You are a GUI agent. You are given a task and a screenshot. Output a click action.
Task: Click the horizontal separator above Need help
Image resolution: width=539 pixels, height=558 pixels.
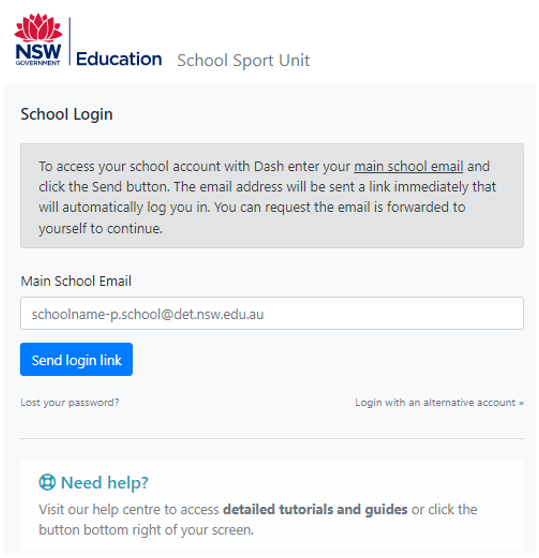pos(272,438)
